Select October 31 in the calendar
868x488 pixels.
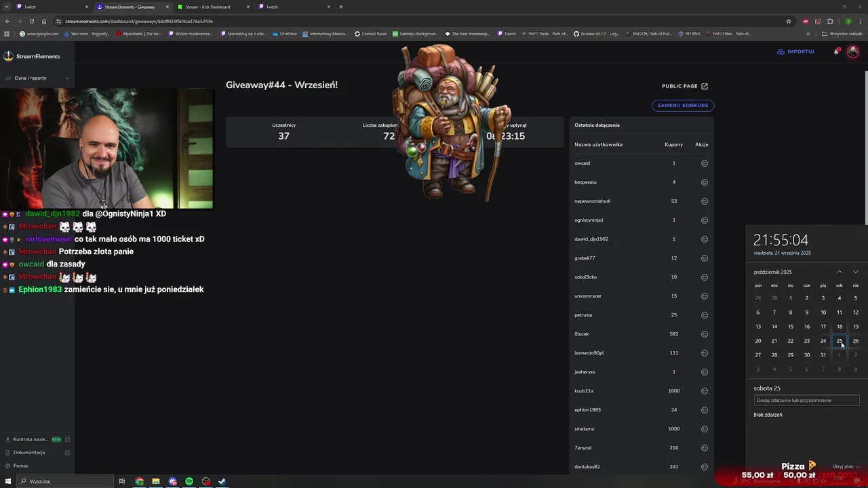[x=823, y=355]
